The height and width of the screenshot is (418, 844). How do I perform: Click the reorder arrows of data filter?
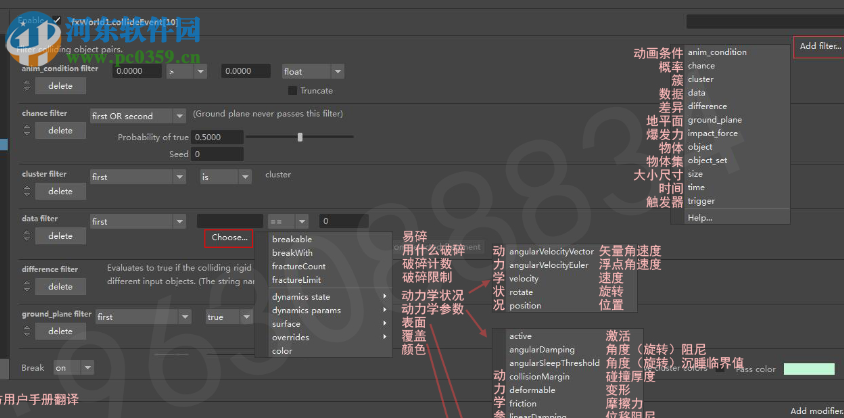coord(26,236)
